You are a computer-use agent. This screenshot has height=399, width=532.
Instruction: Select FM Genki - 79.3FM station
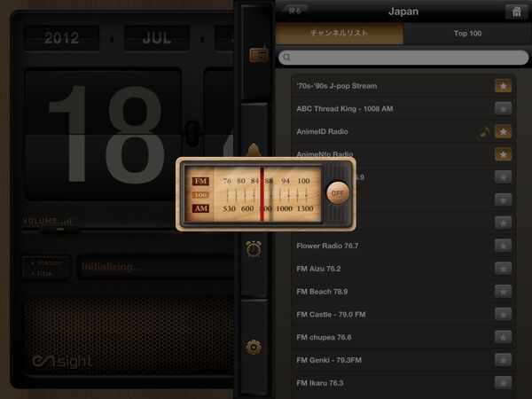point(403,360)
